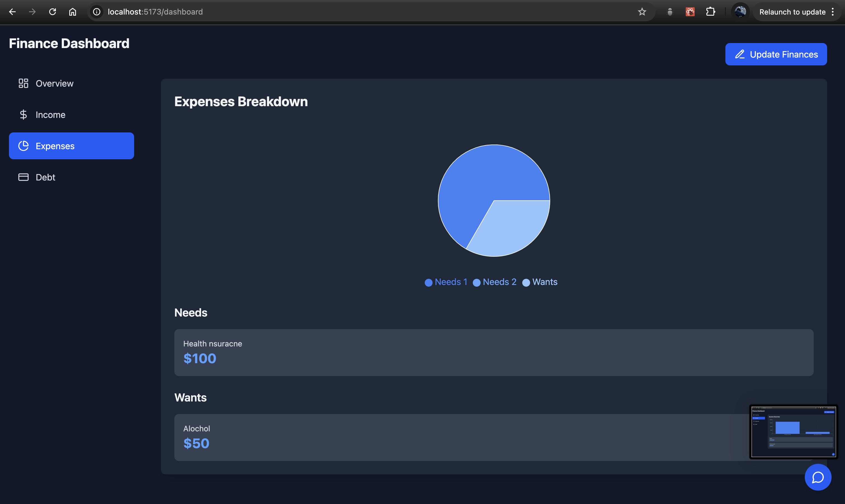Open the browser profile avatar menu

tap(740, 12)
